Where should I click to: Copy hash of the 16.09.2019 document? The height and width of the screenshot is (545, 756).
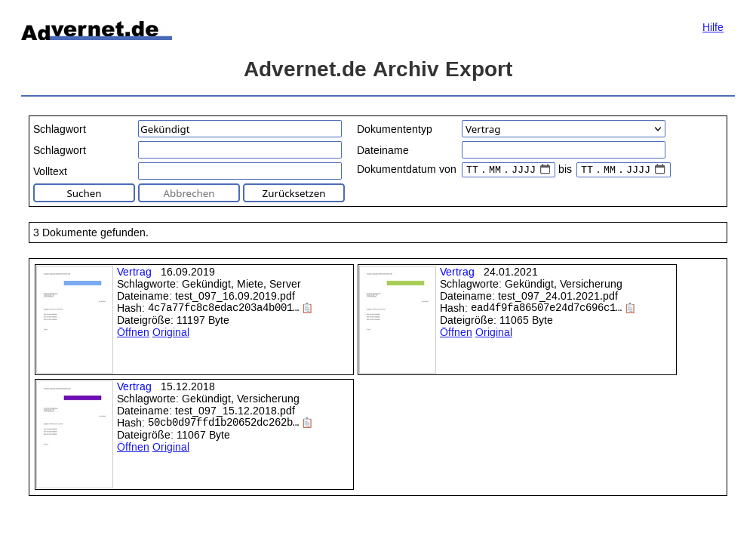click(x=307, y=308)
